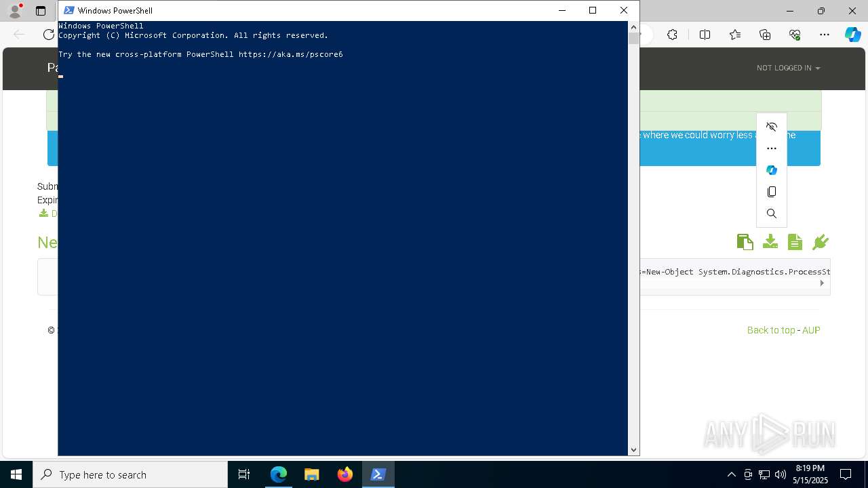Open notification center icon
868x488 pixels.
pos(846,474)
